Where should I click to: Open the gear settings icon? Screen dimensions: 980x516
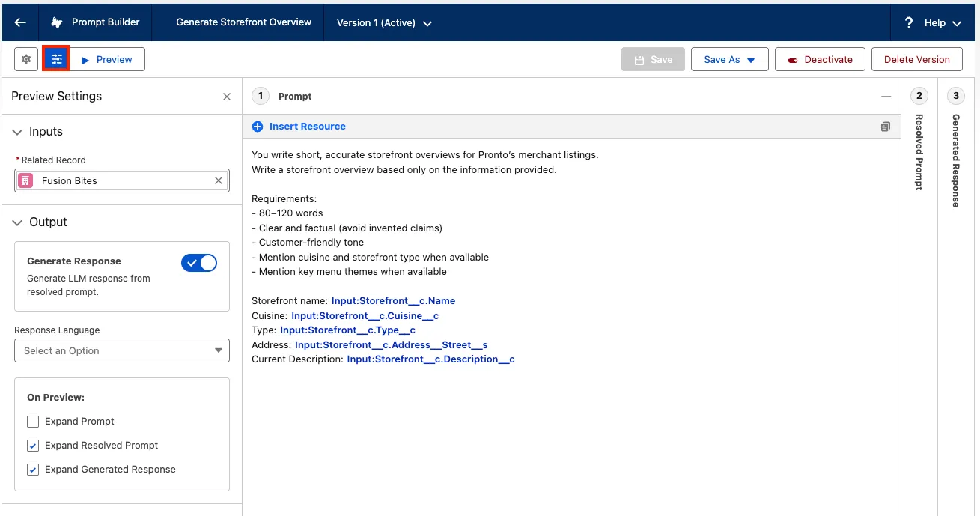coord(26,59)
